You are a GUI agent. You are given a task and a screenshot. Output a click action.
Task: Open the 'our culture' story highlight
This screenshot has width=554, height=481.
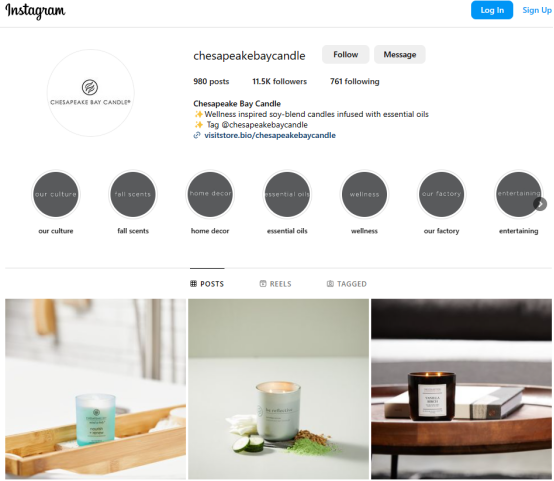click(56, 194)
